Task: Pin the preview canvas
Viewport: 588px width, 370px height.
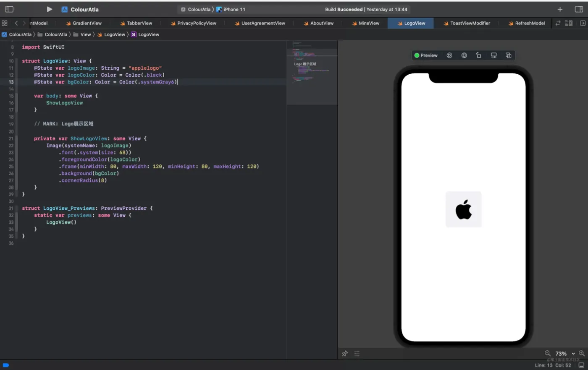Action: (345, 354)
